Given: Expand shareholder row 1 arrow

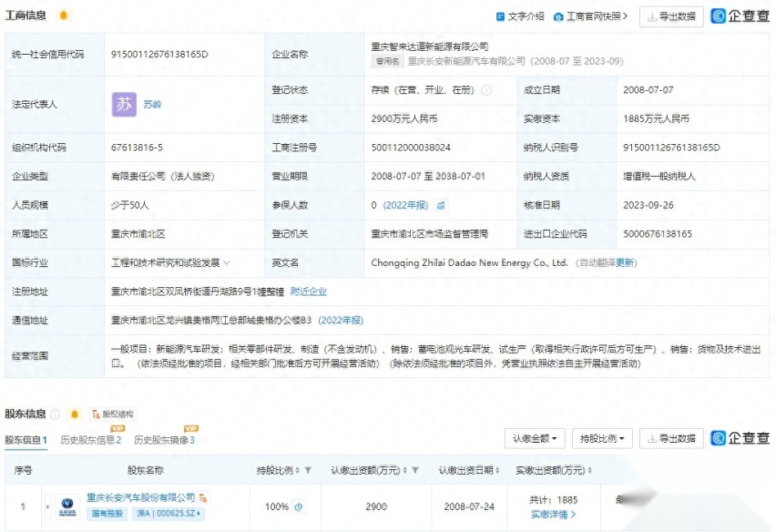Looking at the screenshot, I should click(48, 506).
